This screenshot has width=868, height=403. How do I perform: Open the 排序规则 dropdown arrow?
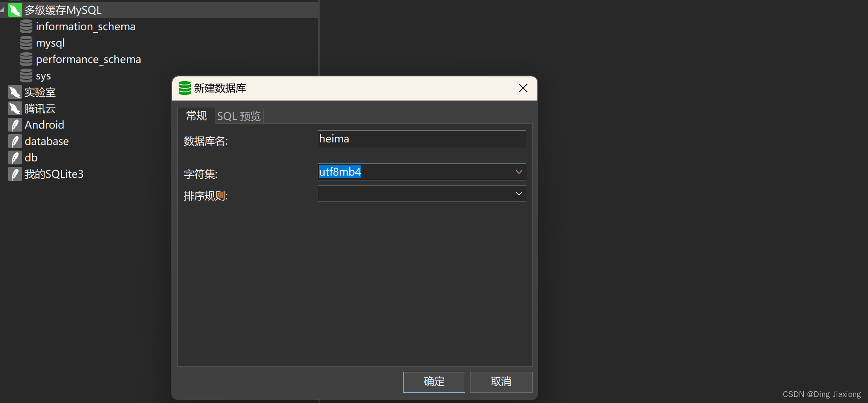coord(519,193)
